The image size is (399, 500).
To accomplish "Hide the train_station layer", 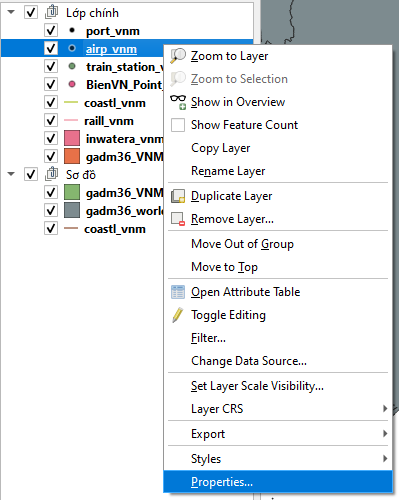I will (x=51, y=66).
